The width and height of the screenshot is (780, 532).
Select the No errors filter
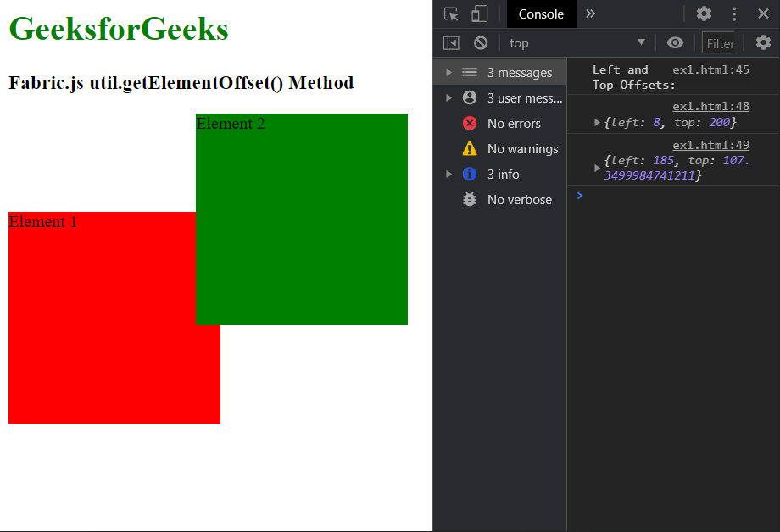pos(500,124)
